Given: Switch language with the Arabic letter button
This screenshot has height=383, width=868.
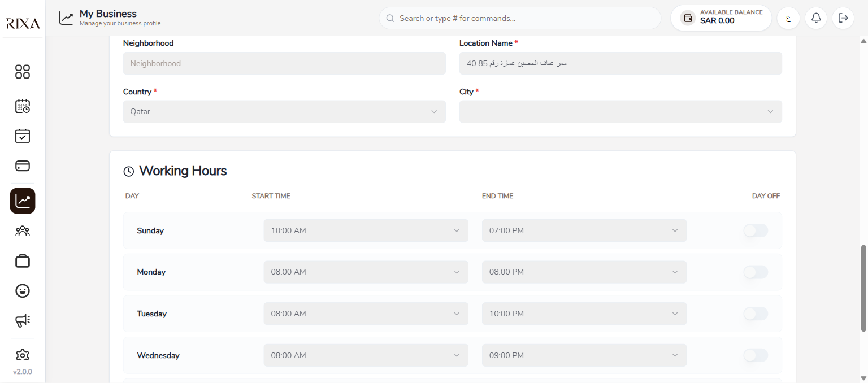Looking at the screenshot, I should click(788, 18).
